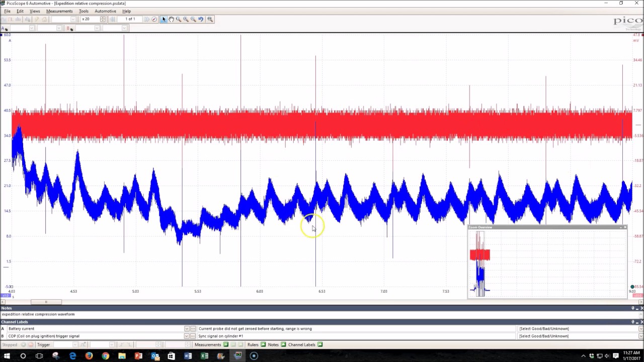Select the marquee zoom tool

pos(179,19)
